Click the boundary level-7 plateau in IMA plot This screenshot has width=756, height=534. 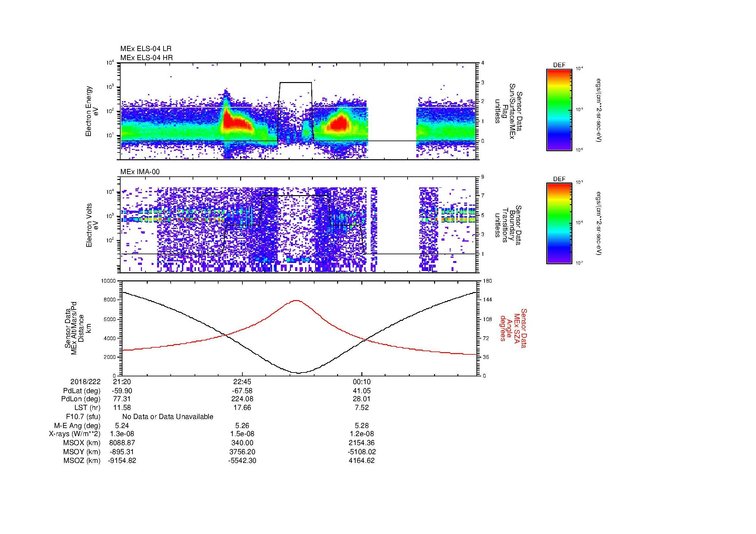[x=295, y=196]
